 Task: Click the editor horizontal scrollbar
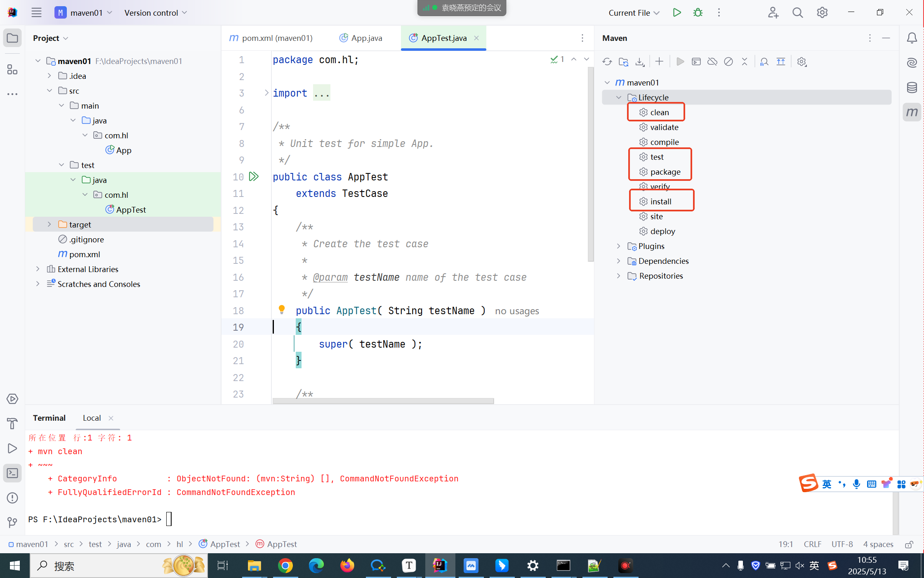383,401
